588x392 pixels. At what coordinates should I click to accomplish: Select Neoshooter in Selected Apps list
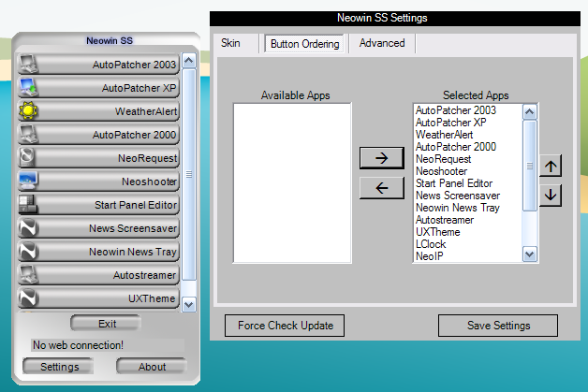pyautogui.click(x=467, y=171)
